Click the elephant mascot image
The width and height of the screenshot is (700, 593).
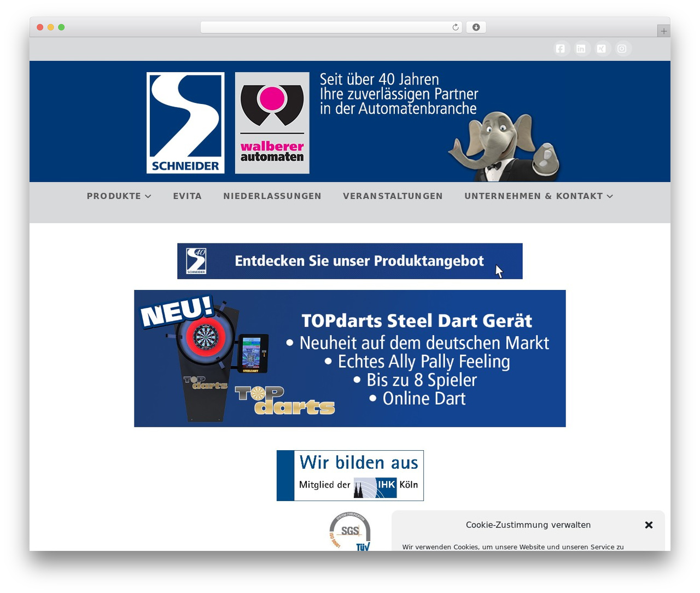click(504, 147)
